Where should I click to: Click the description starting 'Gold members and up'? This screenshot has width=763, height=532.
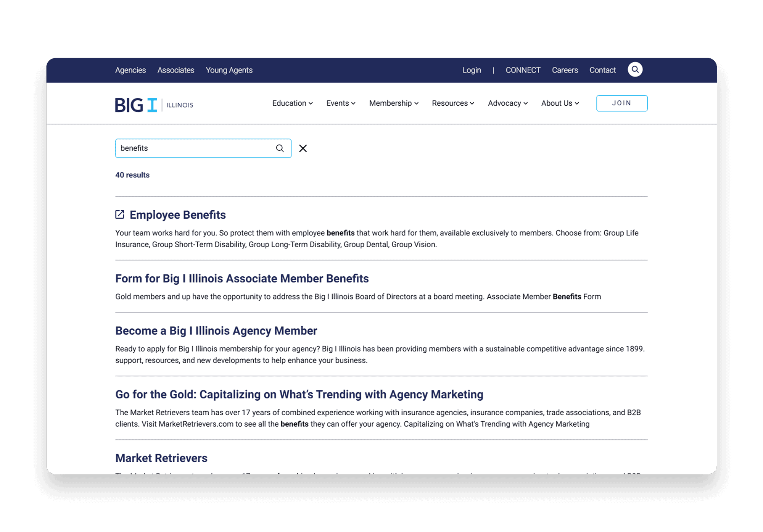(358, 297)
